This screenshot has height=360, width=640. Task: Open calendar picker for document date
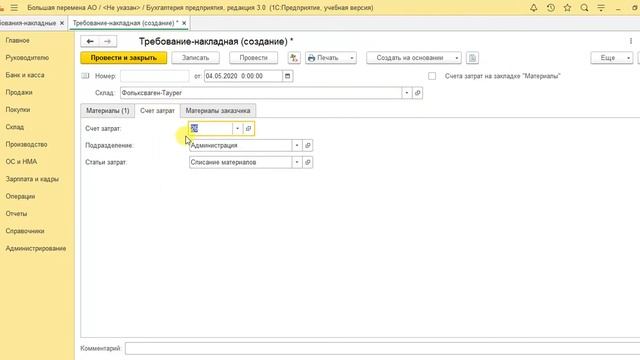[x=287, y=76]
